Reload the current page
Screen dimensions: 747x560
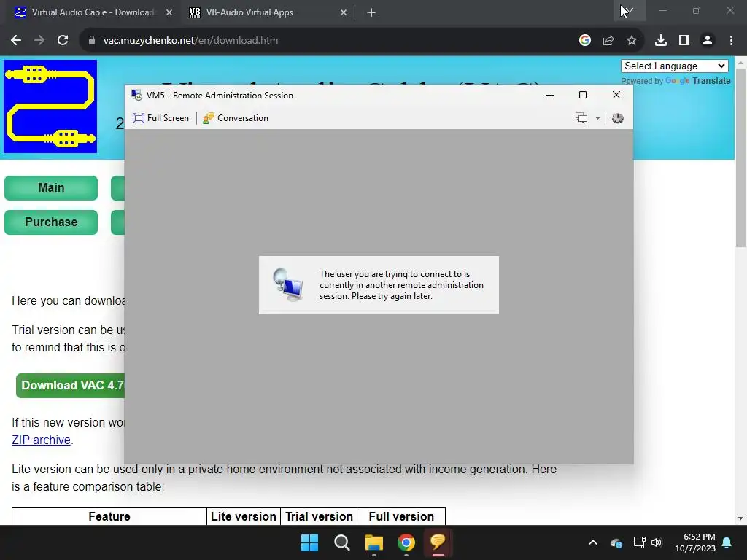(63, 41)
